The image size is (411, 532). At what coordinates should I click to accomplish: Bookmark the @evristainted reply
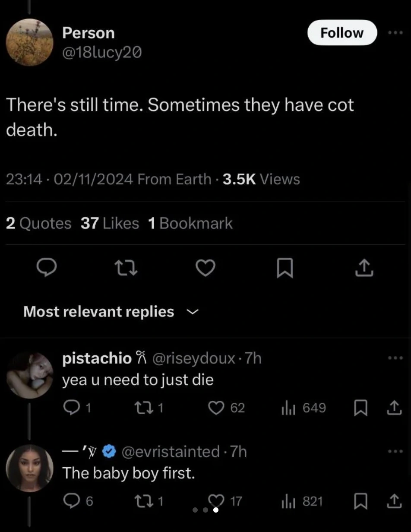pyautogui.click(x=361, y=501)
